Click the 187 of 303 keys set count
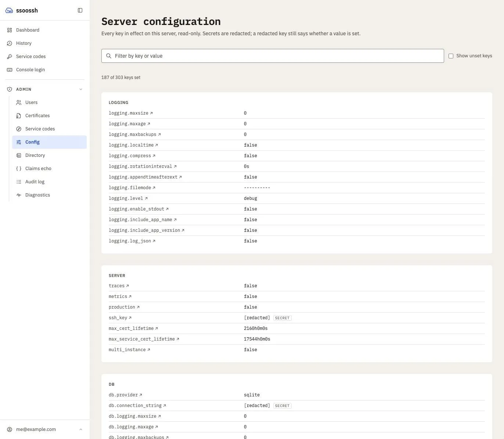This screenshot has width=504, height=439. (121, 78)
